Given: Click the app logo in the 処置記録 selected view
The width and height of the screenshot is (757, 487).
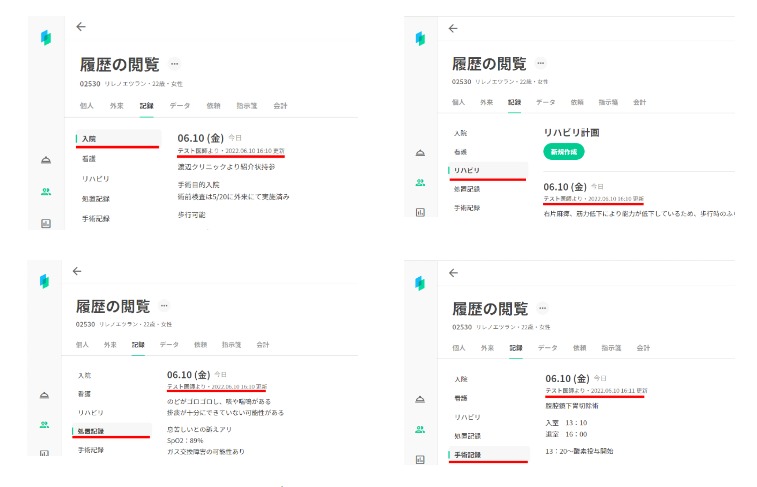Looking at the screenshot, I should (x=46, y=281).
